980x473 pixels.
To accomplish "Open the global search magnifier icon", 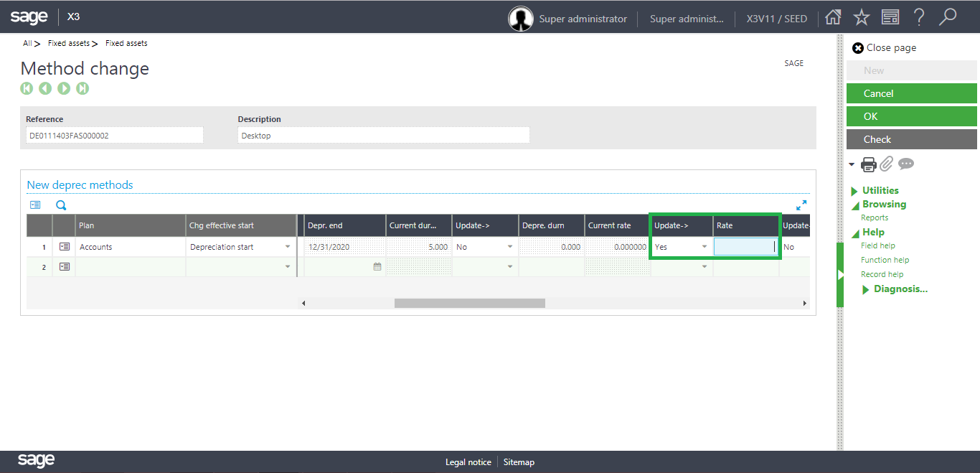I will (948, 17).
